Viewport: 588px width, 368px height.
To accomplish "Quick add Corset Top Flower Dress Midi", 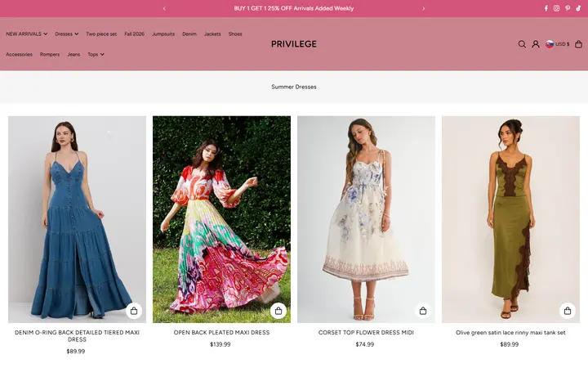I will point(423,311).
